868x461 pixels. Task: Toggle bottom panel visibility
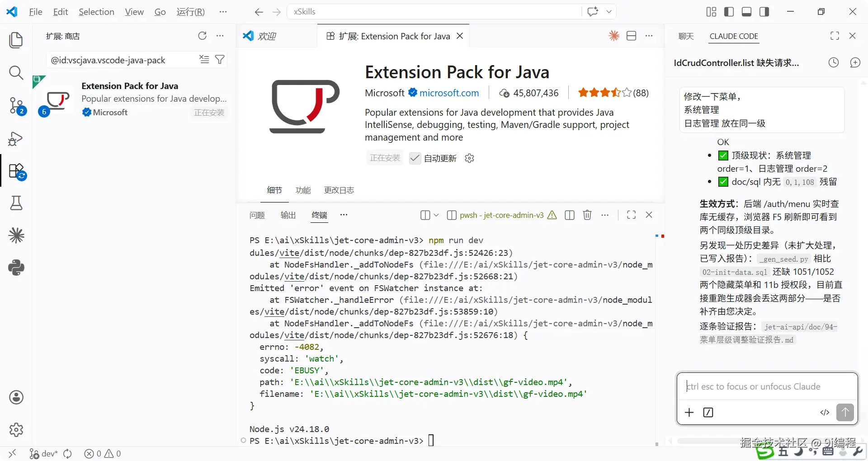point(747,12)
